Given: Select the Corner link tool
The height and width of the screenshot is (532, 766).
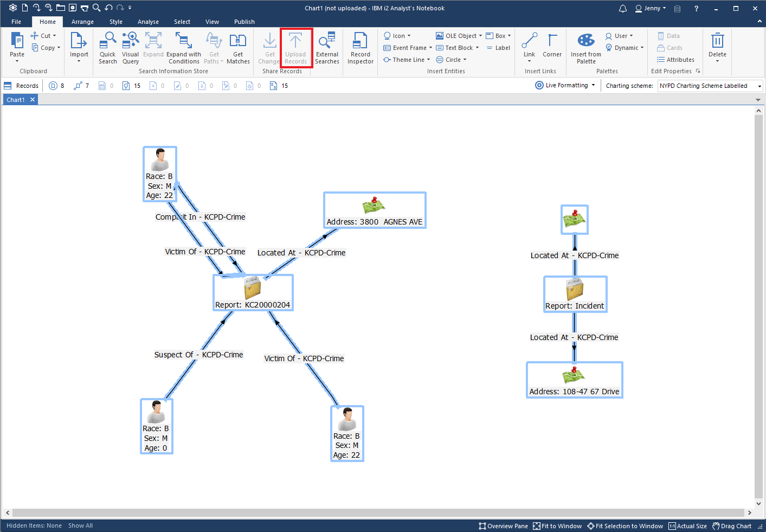Looking at the screenshot, I should pos(552,42).
